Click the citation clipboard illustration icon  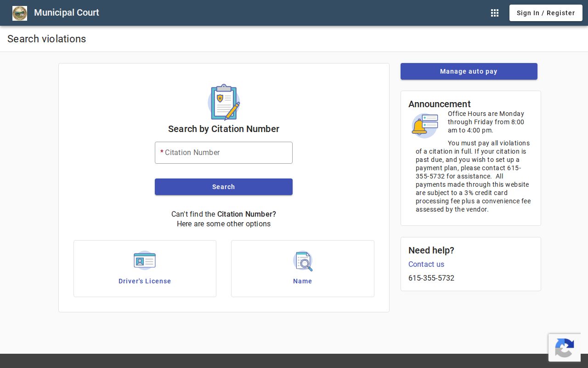pyautogui.click(x=224, y=102)
